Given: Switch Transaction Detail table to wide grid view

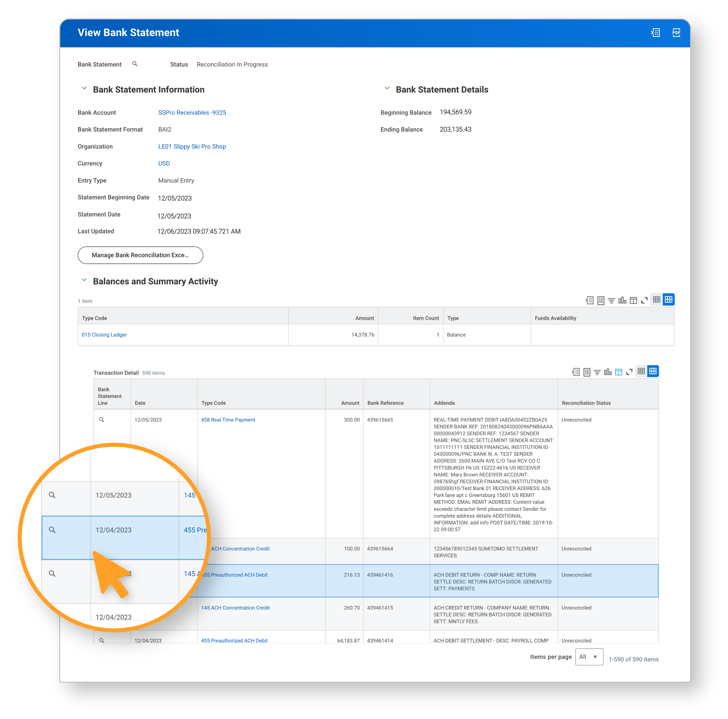Looking at the screenshot, I should (x=653, y=371).
